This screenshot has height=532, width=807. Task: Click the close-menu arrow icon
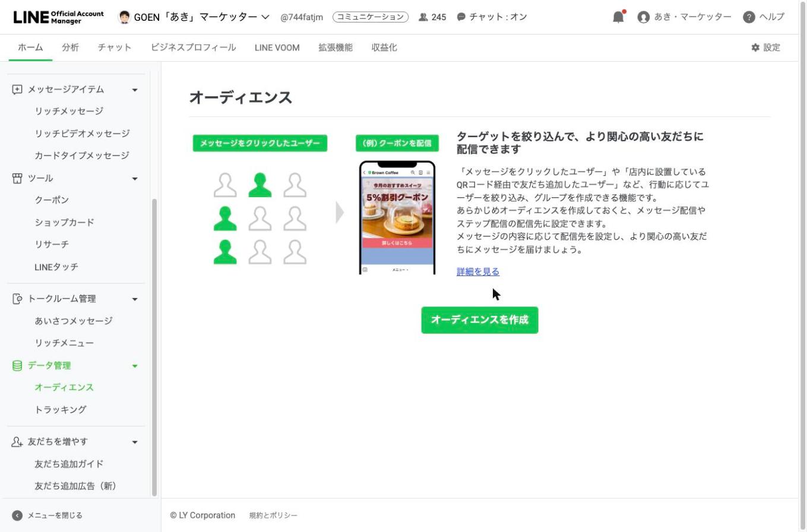[x=17, y=515]
